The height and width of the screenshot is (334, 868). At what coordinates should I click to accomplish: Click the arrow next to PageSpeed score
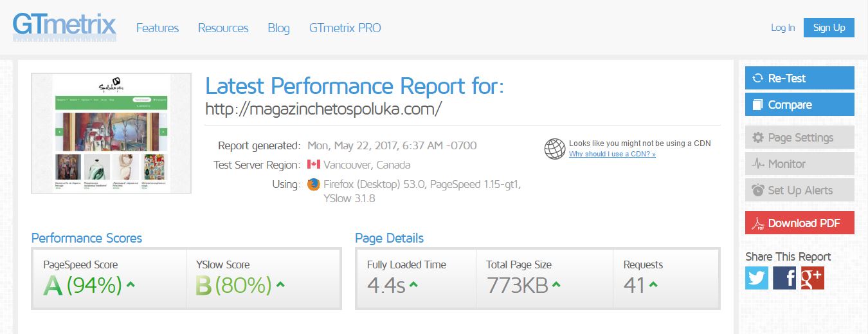point(131,284)
